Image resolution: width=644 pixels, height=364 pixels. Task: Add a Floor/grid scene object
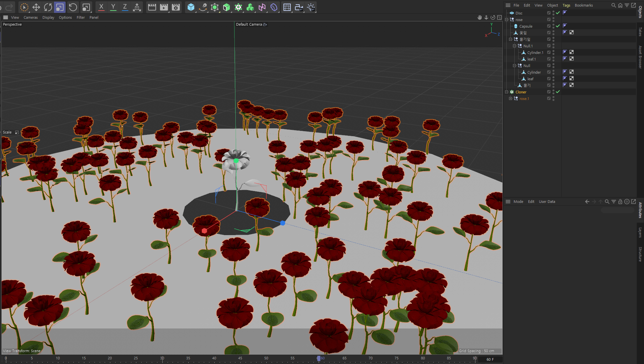point(287,7)
